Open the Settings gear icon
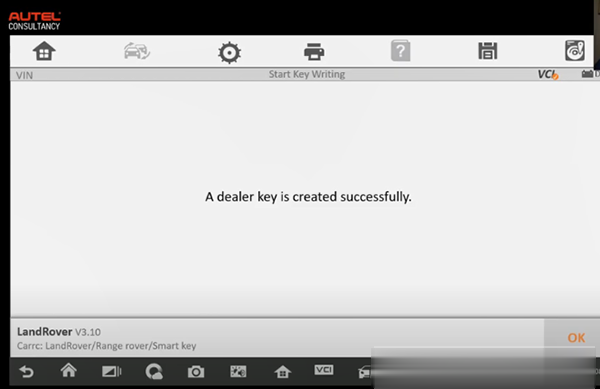This screenshot has height=389, width=600. 229,52
